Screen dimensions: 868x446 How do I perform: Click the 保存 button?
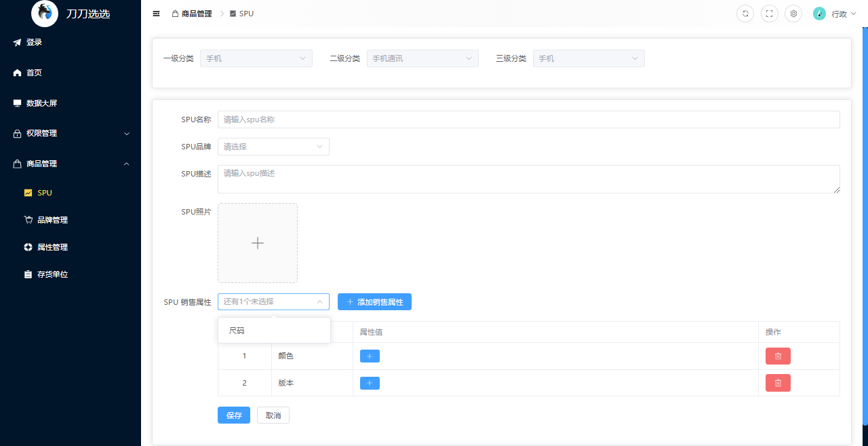click(234, 415)
